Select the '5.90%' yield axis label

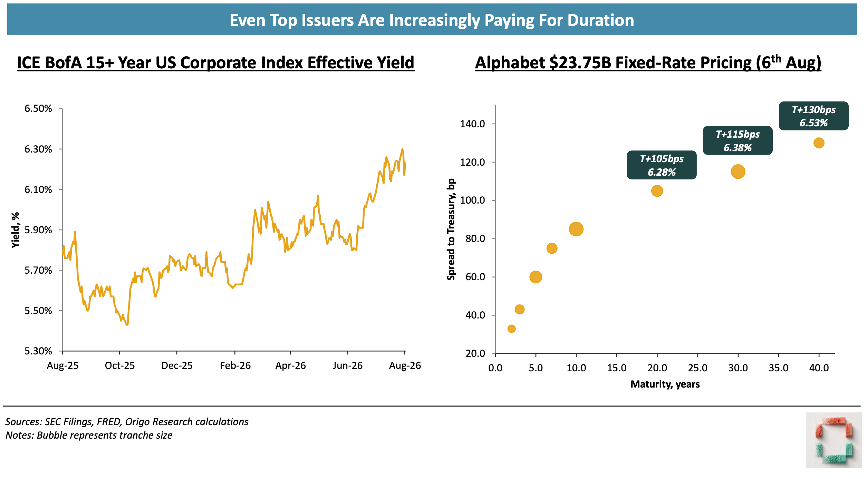[38, 230]
